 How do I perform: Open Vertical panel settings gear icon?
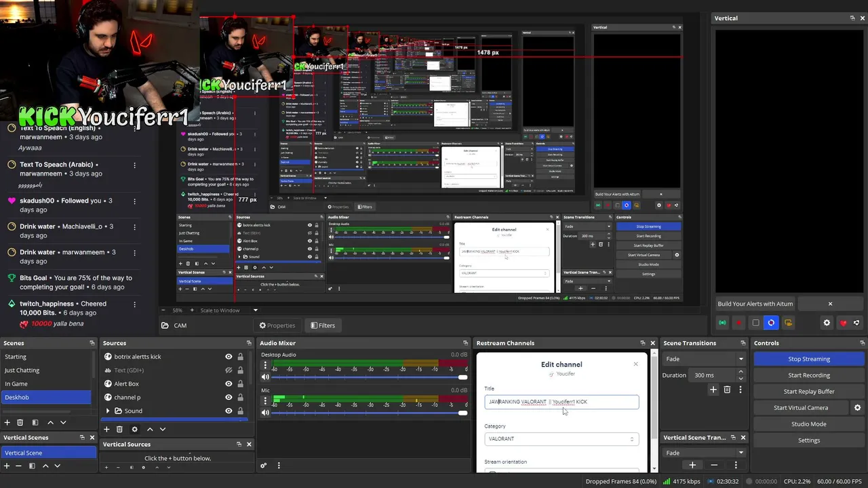tap(827, 323)
